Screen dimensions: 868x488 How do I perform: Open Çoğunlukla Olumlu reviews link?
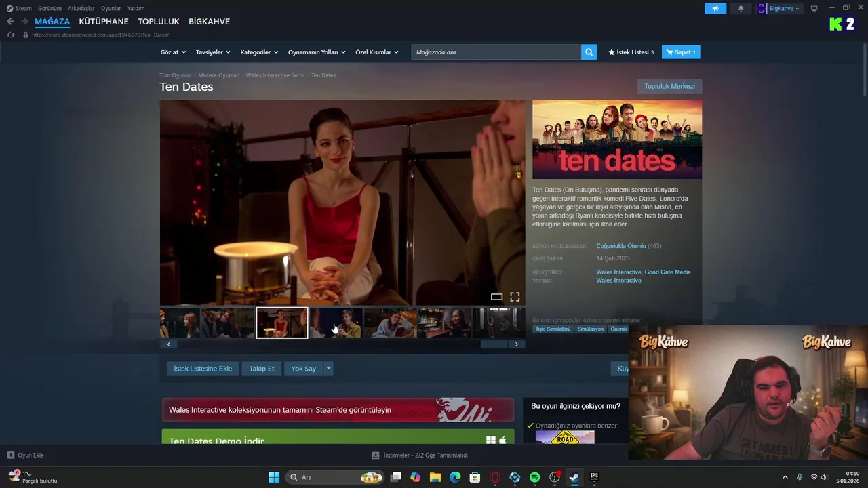pyautogui.click(x=621, y=246)
